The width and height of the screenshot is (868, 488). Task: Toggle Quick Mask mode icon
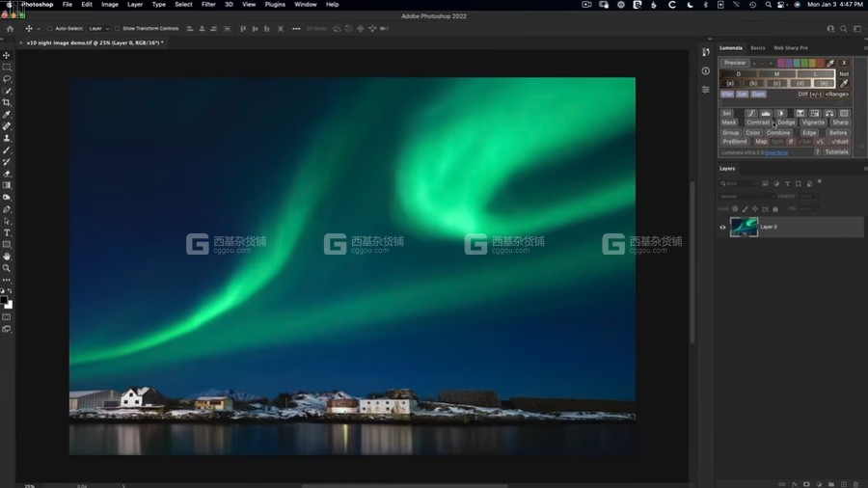click(x=7, y=317)
